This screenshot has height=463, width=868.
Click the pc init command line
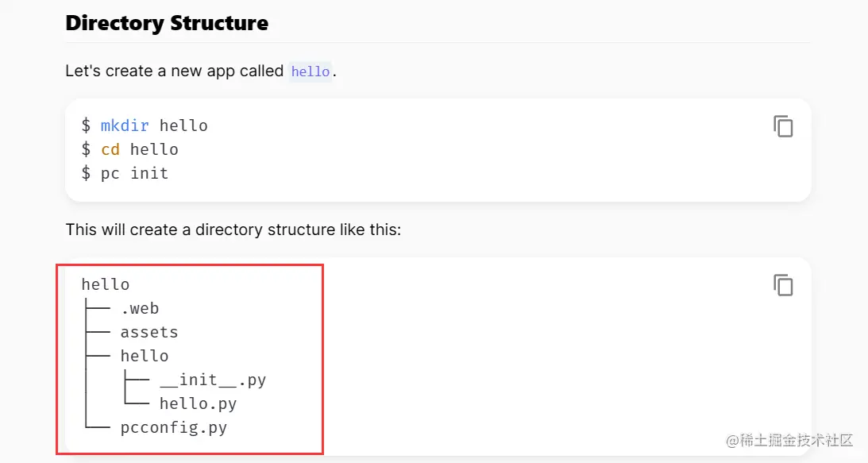[125, 173]
